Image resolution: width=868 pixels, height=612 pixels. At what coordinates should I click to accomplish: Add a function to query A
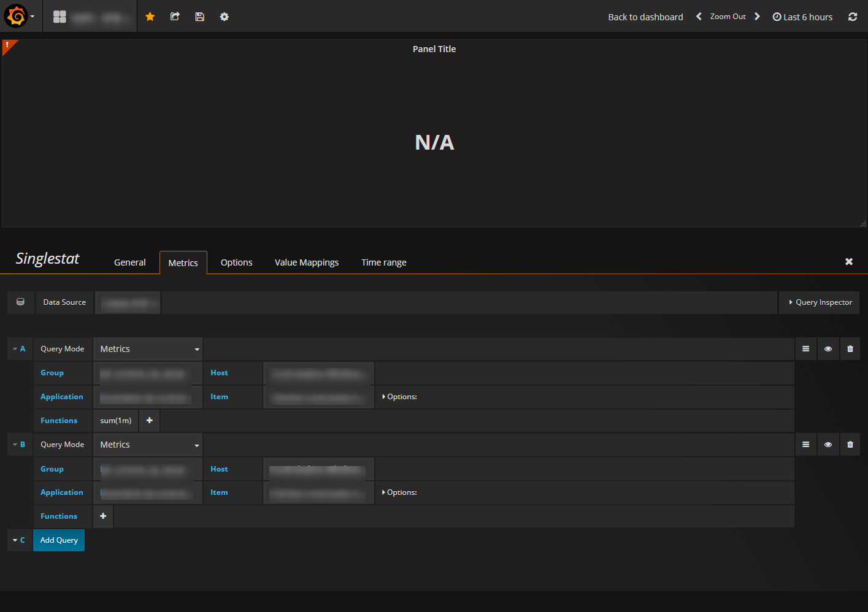(x=150, y=421)
